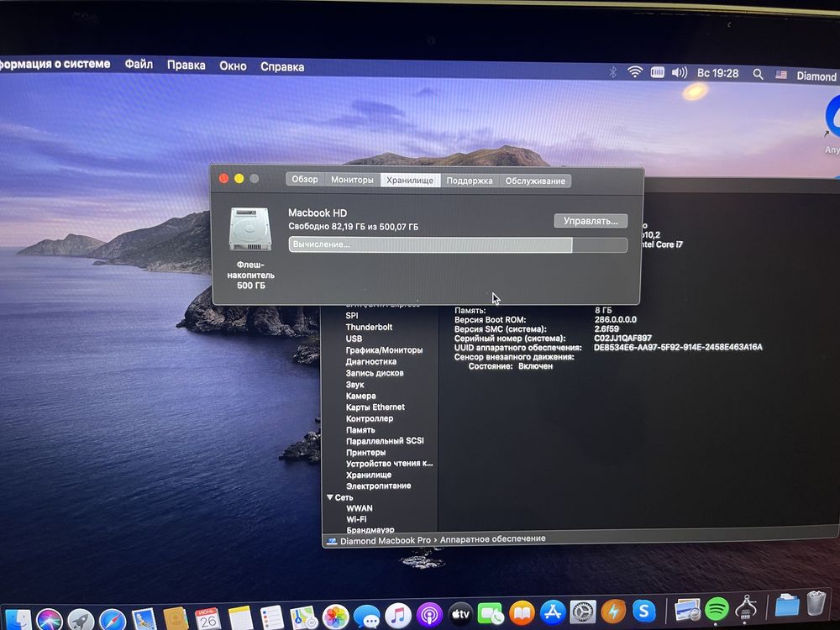The width and height of the screenshot is (840, 630).
Task: Click Diamond Macbook Pro in path bar
Action: click(386, 540)
